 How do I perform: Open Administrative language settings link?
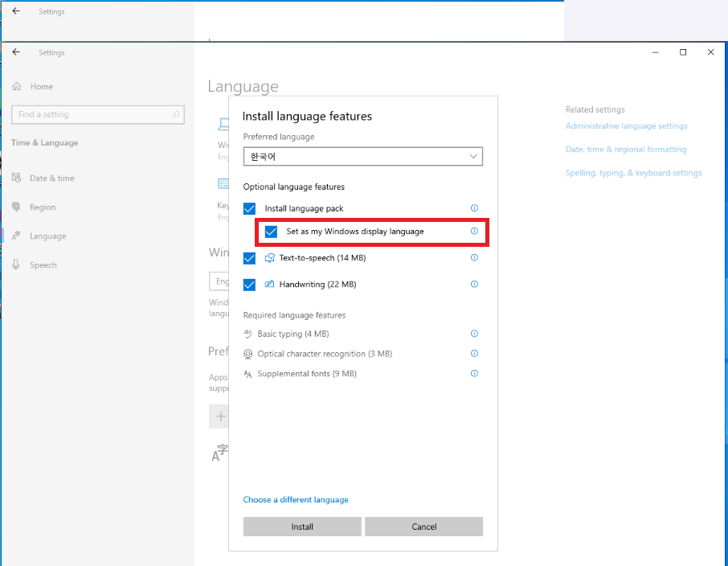coord(626,126)
